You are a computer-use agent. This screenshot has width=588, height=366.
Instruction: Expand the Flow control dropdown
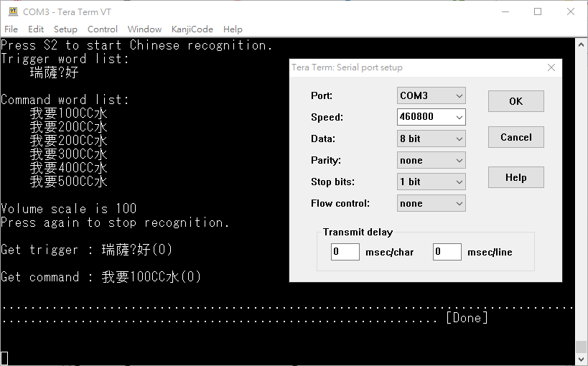click(431, 203)
